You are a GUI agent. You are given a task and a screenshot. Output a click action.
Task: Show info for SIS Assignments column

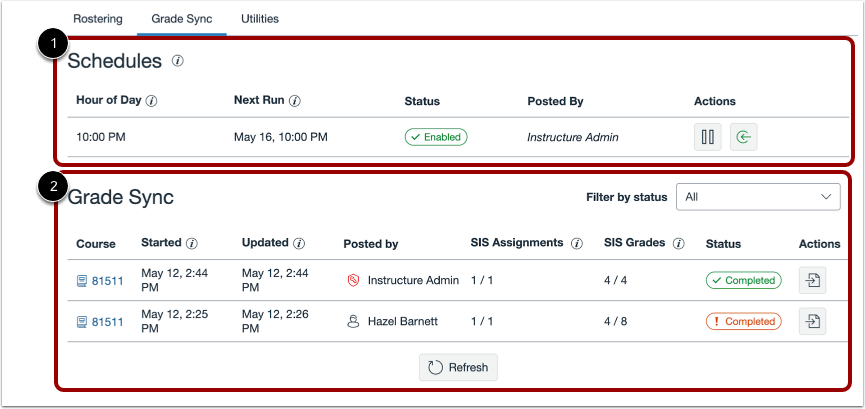[577, 243]
